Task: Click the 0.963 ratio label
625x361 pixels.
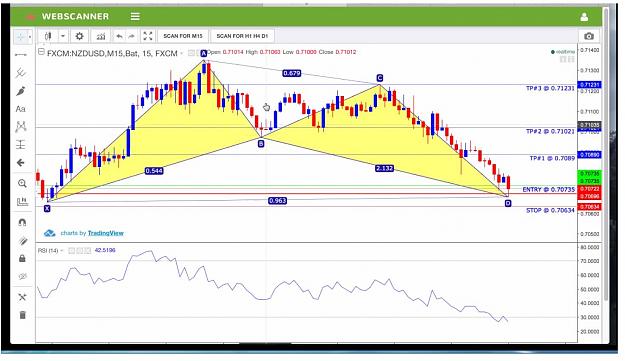Action: [277, 200]
